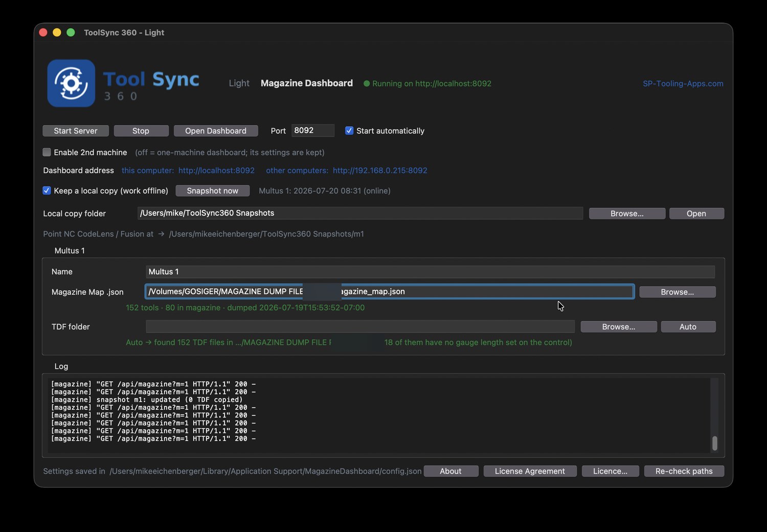Visit the SP-Tooling-Apps.com link
767x532 pixels.
[x=683, y=84]
